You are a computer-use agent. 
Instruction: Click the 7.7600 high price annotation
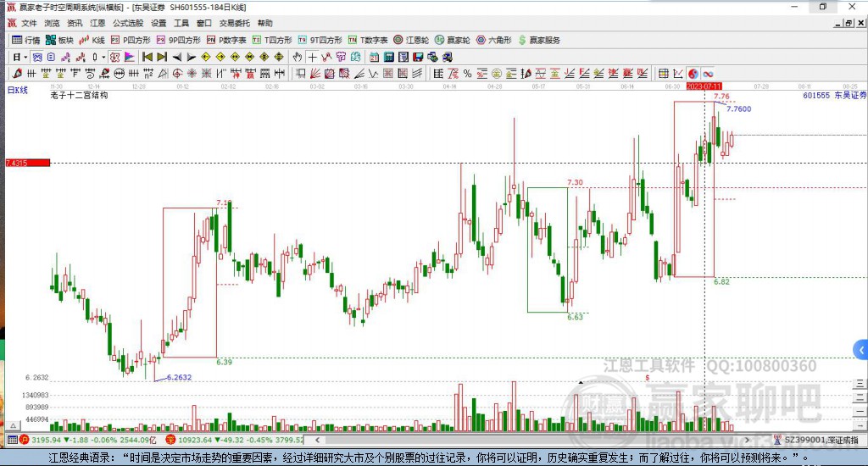[x=738, y=108]
